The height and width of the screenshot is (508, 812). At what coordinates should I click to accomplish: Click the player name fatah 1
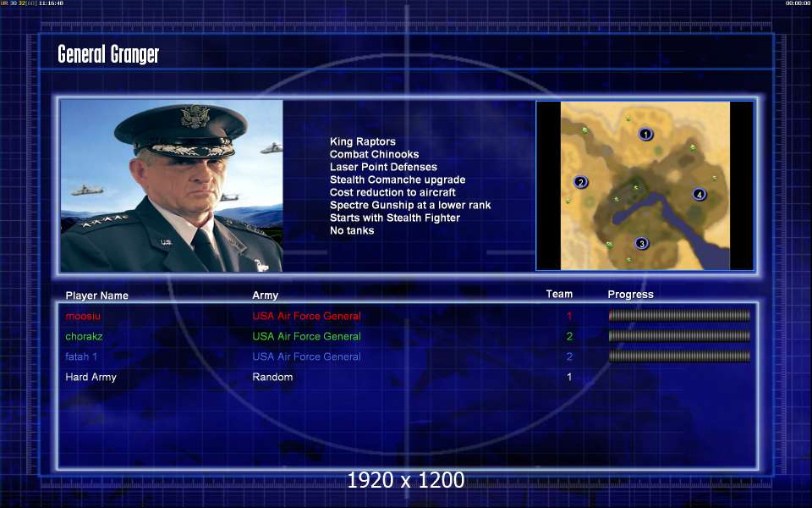pos(81,356)
